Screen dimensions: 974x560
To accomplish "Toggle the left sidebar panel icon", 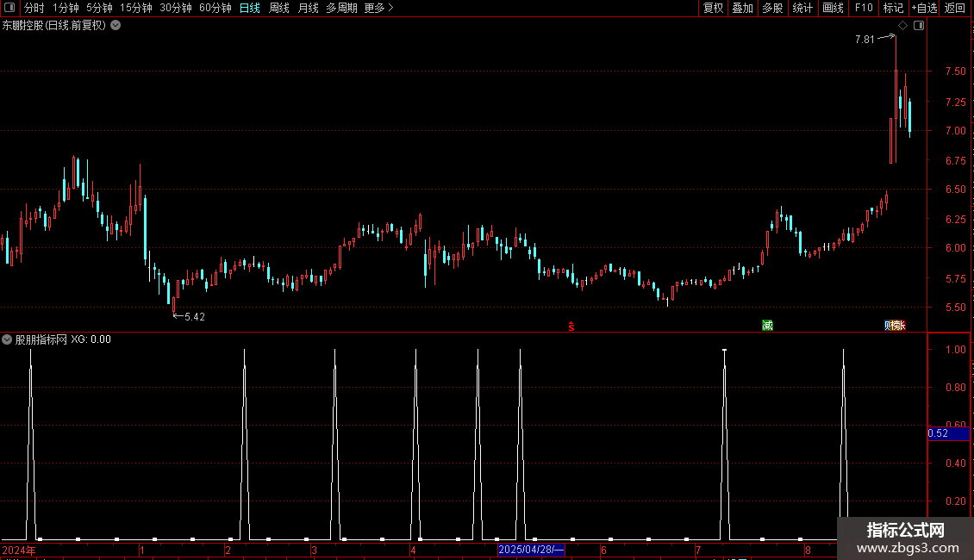I will (x=9, y=8).
